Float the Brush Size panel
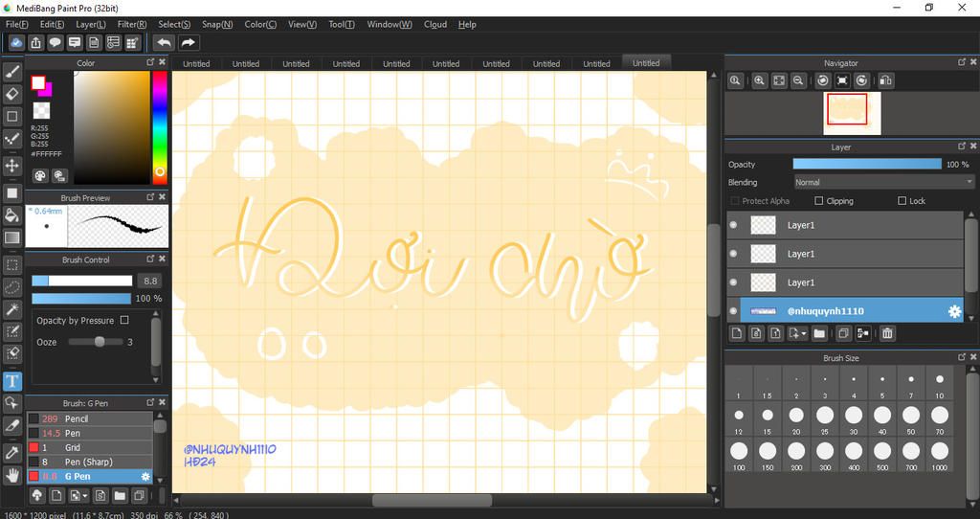Viewport: 980px width, 519px height. point(961,357)
